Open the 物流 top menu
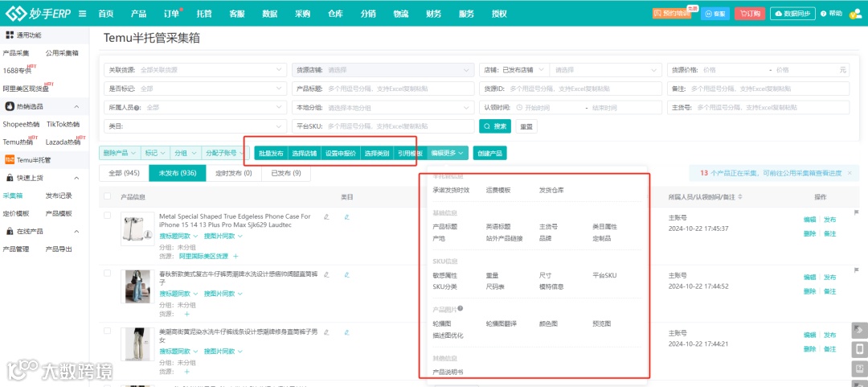The height and width of the screenshot is (387, 868). pyautogui.click(x=401, y=14)
